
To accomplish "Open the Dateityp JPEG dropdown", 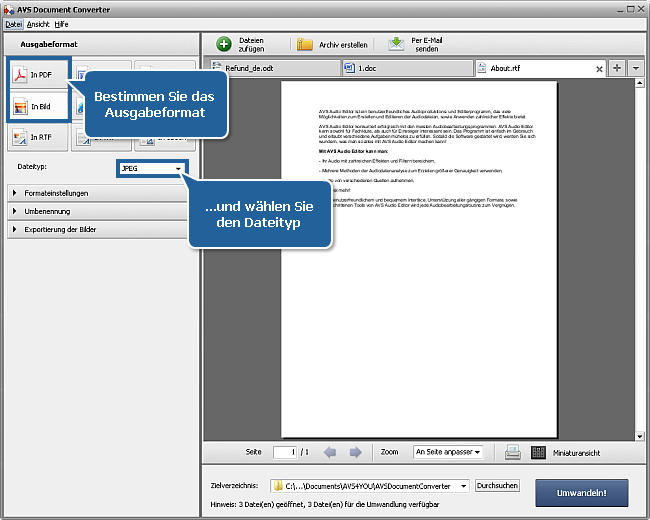I will (152, 168).
